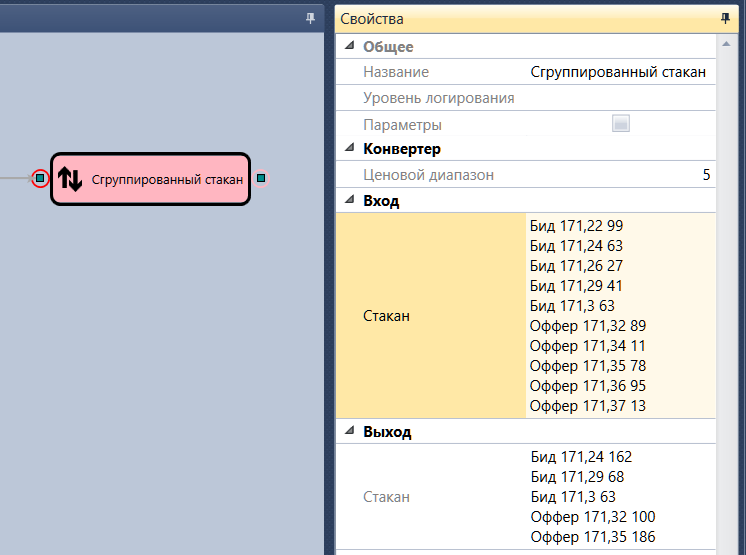Click the empty Уровень логирования value
Image resolution: width=746 pixels, height=555 pixels.
pyautogui.click(x=620, y=98)
